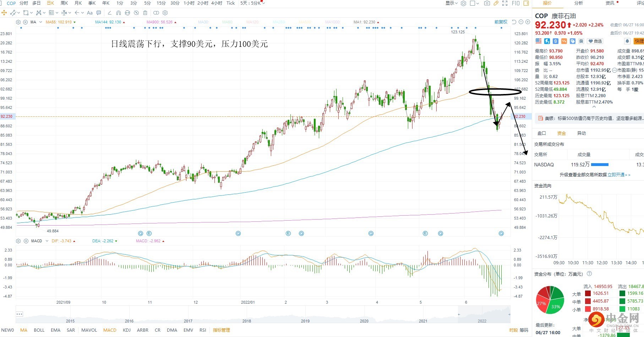Enable the magnet snap tool

pos(118,13)
